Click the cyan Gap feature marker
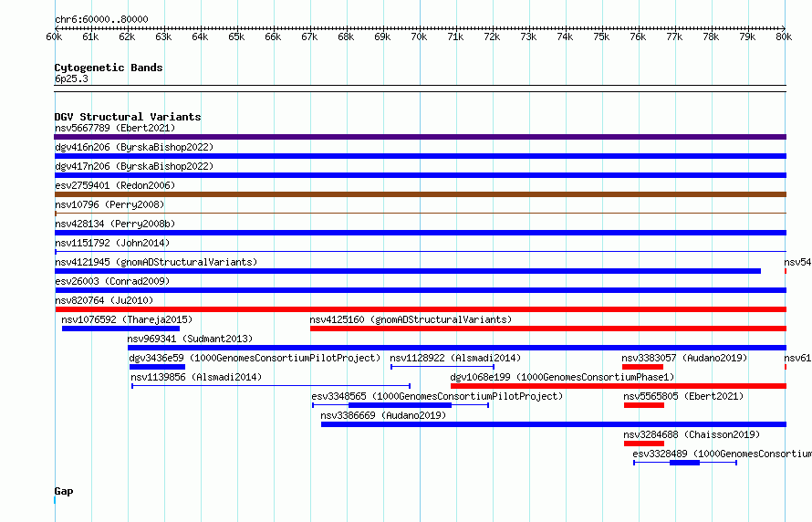Viewport: 812px width, 522px height. (x=55, y=500)
